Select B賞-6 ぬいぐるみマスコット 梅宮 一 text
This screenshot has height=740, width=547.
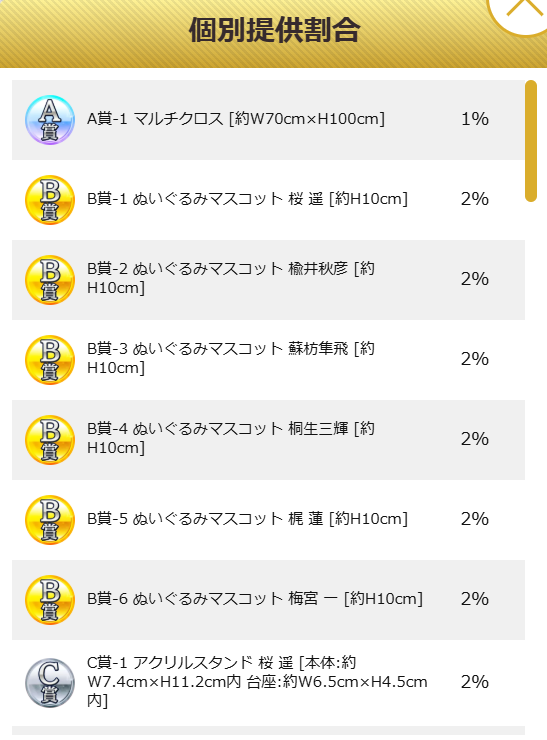(255, 599)
